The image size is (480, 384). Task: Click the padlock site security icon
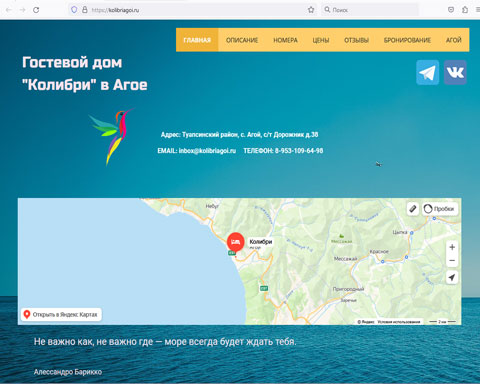(x=85, y=10)
